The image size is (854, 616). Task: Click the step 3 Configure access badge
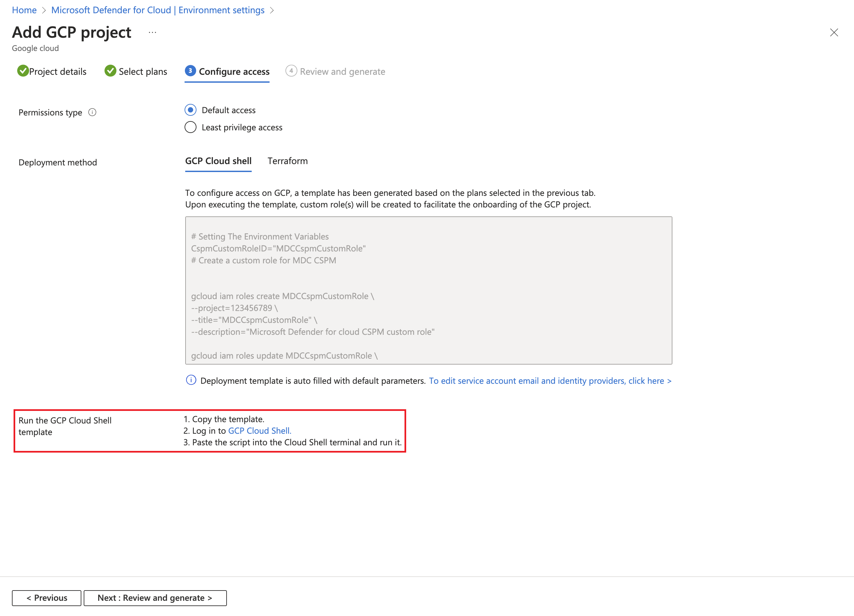pyautogui.click(x=190, y=71)
